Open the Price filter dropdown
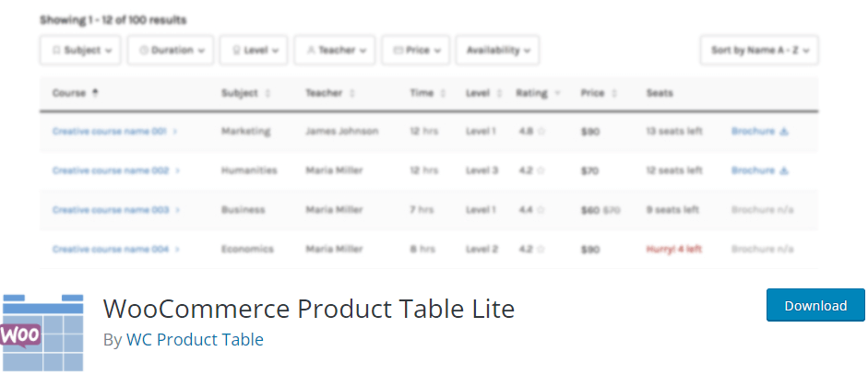The image size is (868, 375). tap(415, 51)
